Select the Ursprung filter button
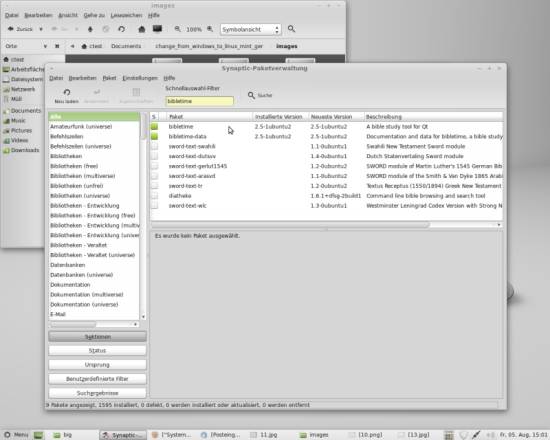The width and height of the screenshot is (550, 440). click(97, 365)
